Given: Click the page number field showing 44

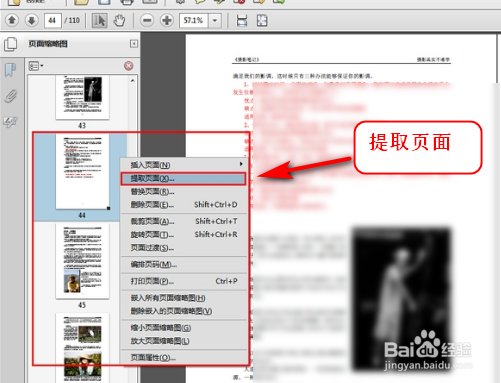Looking at the screenshot, I should tap(52, 20).
